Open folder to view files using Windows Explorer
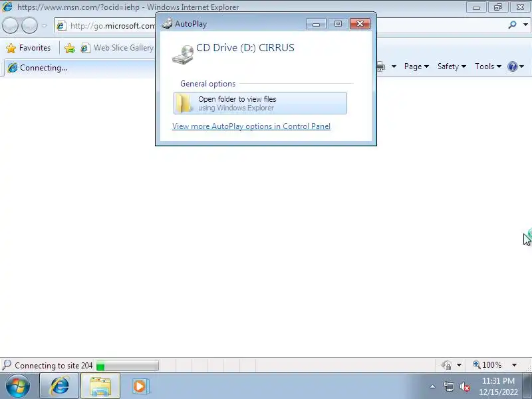Image resolution: width=532 pixels, height=399 pixels. pyautogui.click(x=260, y=103)
